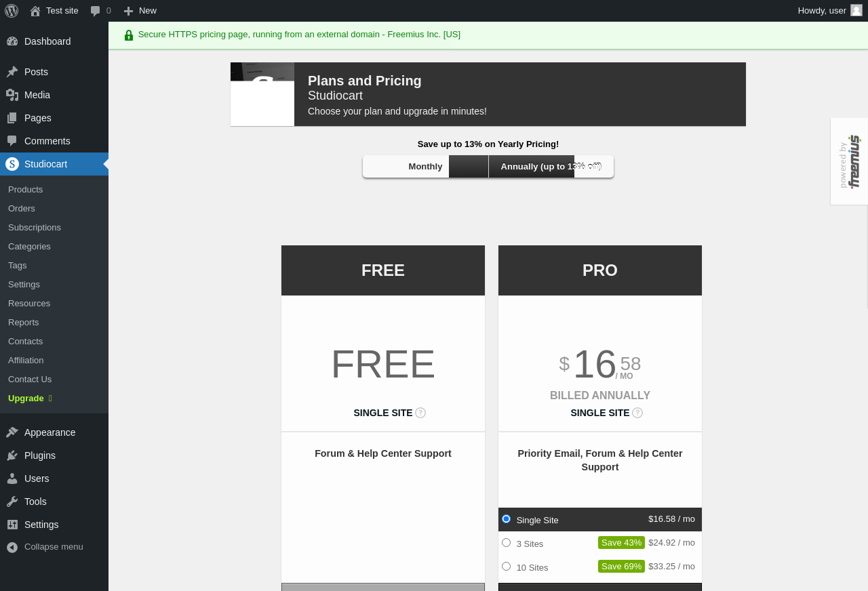
Task: Click the Collapse menu arrow icon
Action: 12,547
